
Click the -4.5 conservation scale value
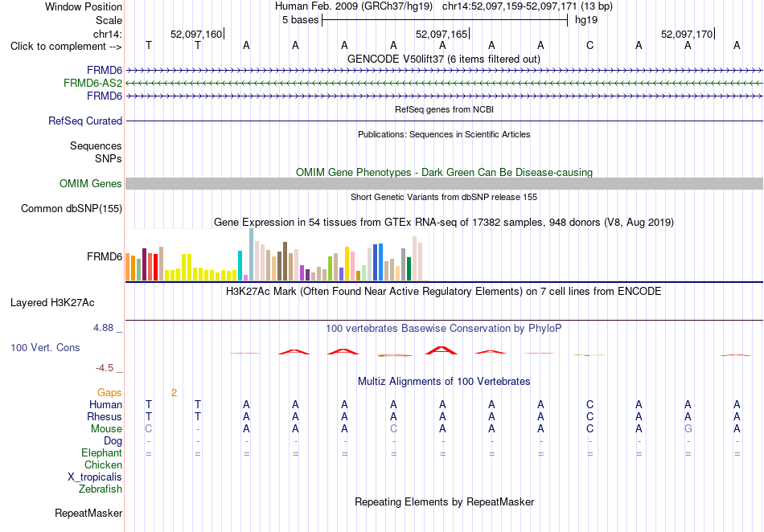[105, 368]
